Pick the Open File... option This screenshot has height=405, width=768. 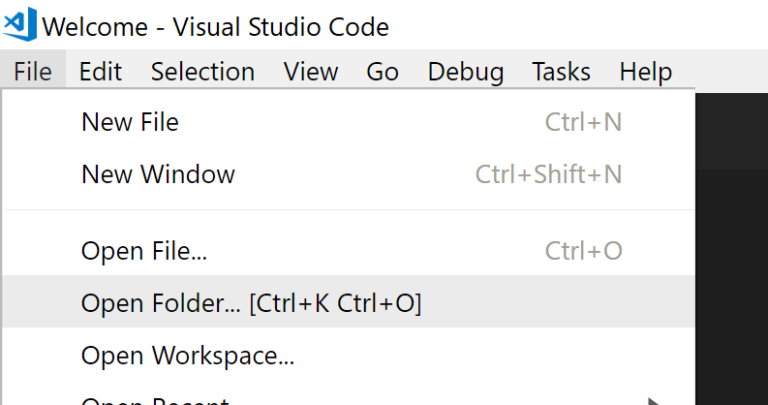(144, 251)
